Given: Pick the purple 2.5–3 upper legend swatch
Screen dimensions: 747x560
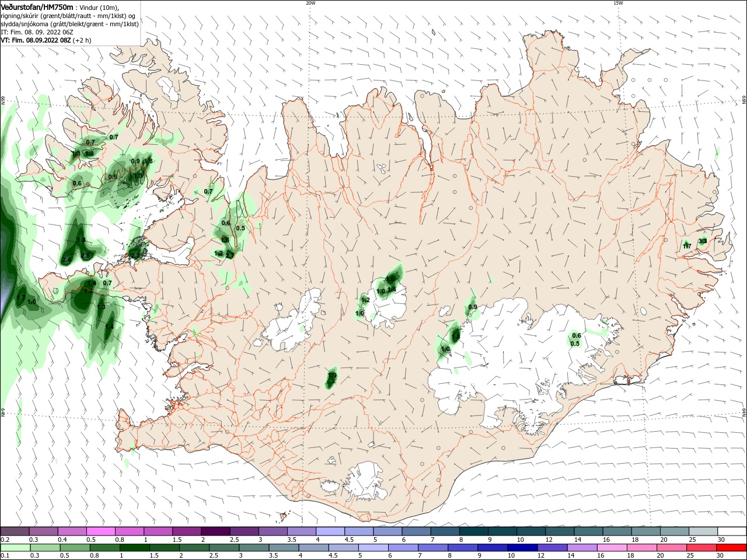Looking at the screenshot, I should (244, 531).
